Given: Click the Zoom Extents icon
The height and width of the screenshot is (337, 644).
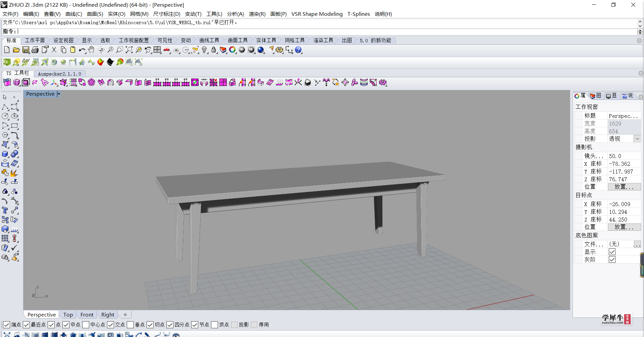Looking at the screenshot, I should tap(129, 50).
